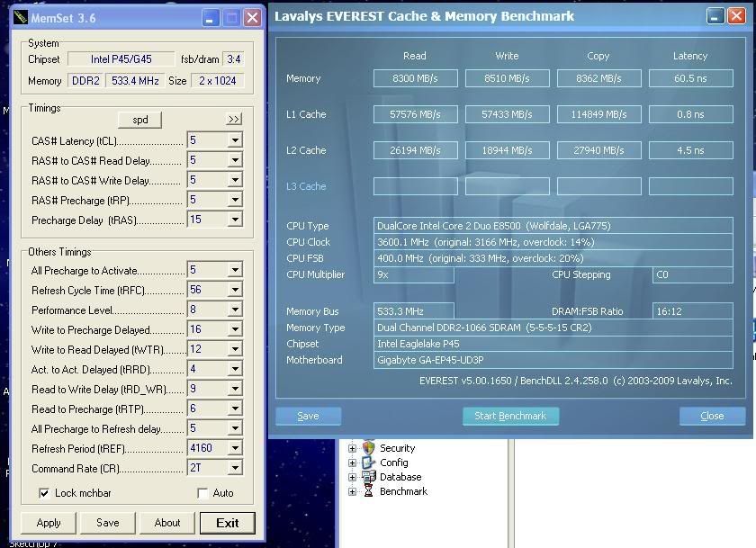Click Save in MemSet window
The image size is (756, 548).
107,523
